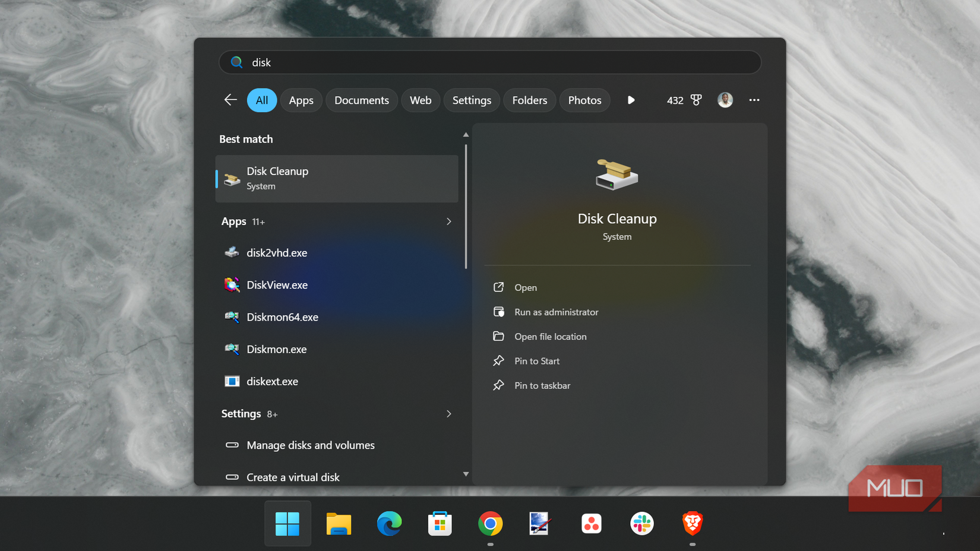Switch to the Photos filter tab
980x551 pixels.
pos(585,100)
